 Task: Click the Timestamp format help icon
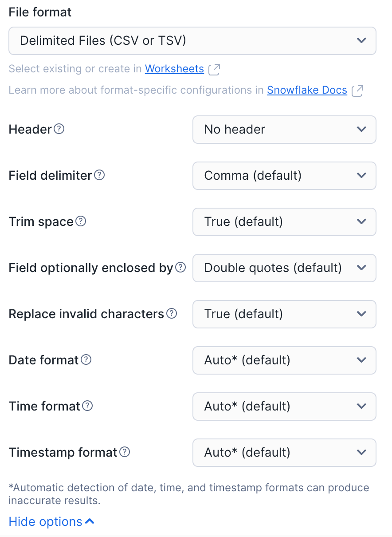(125, 452)
